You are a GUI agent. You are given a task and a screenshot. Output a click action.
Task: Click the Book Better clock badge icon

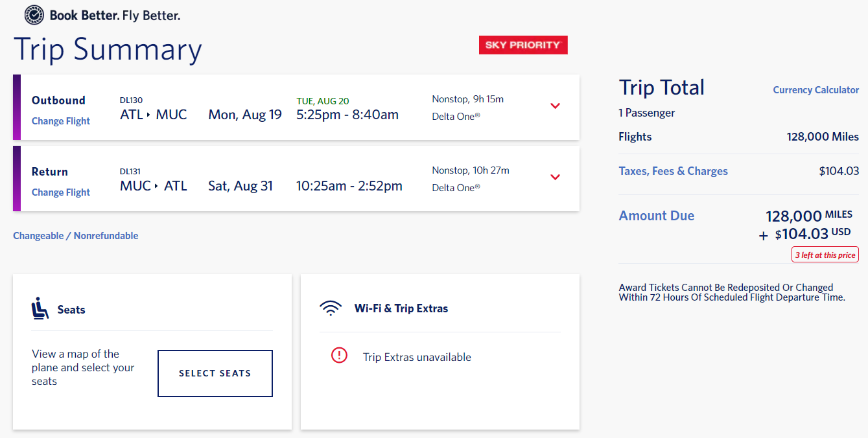pos(34,14)
